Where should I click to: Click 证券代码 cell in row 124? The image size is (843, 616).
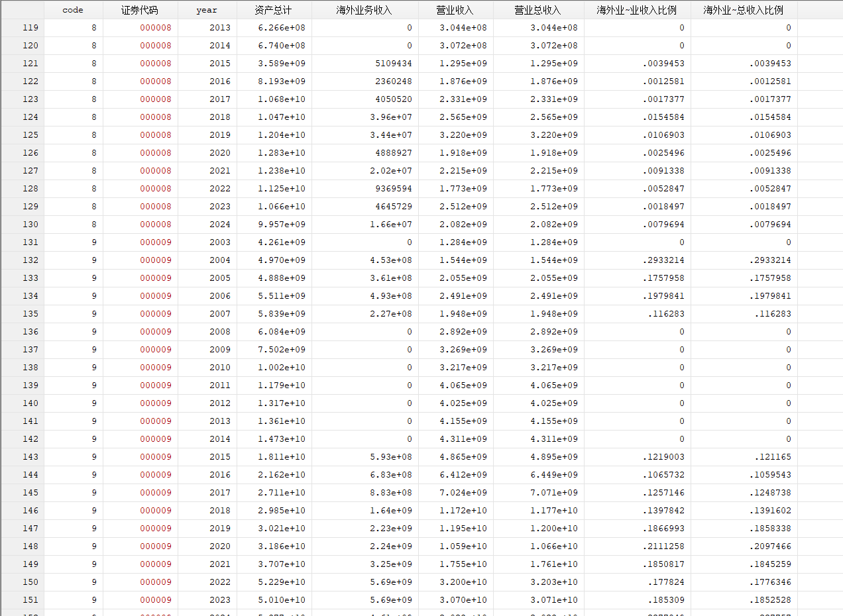(x=140, y=117)
